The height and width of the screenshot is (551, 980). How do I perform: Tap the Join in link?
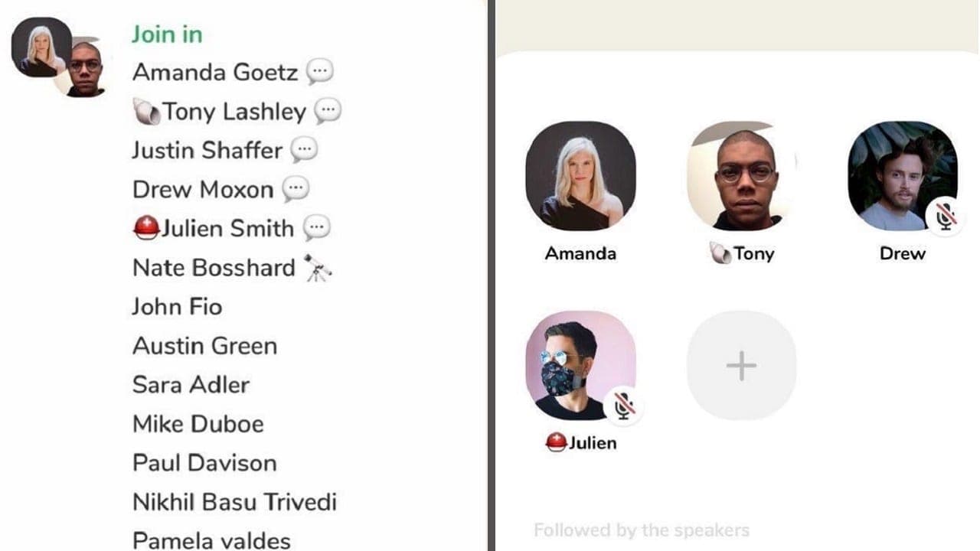(x=167, y=34)
